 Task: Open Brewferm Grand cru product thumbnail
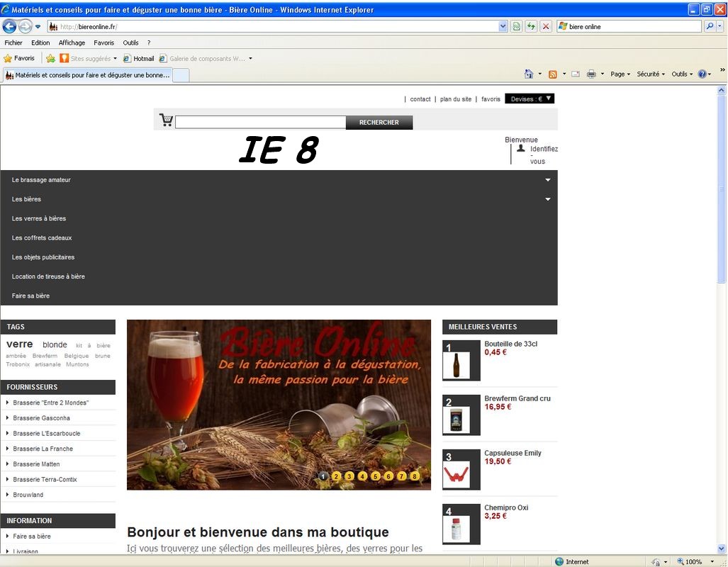point(461,415)
